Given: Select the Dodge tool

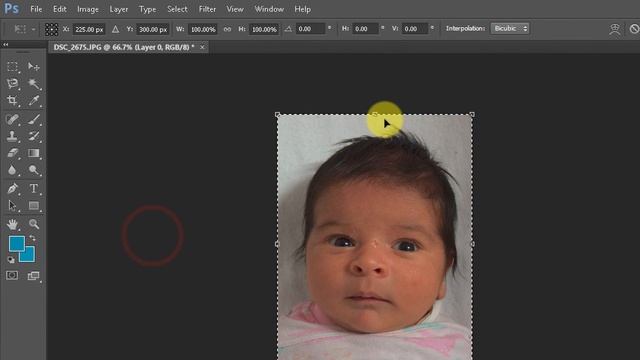Looking at the screenshot, I should 33,170.
